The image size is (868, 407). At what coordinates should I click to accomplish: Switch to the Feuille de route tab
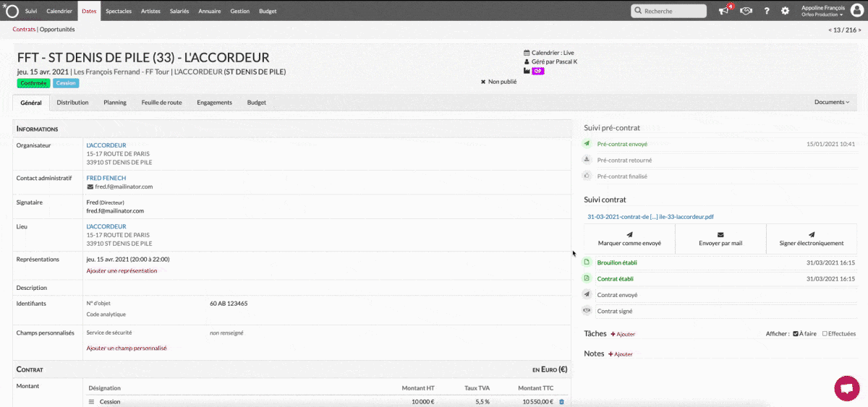point(161,103)
